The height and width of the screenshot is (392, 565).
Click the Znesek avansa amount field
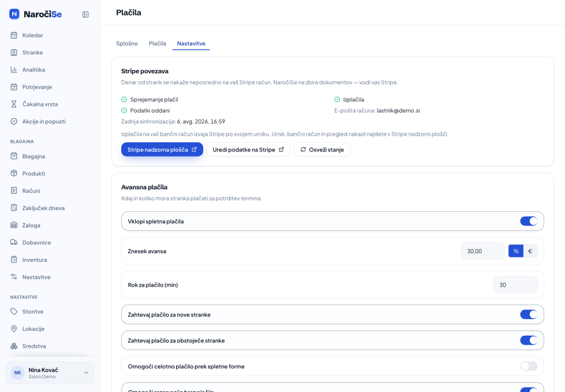click(483, 251)
